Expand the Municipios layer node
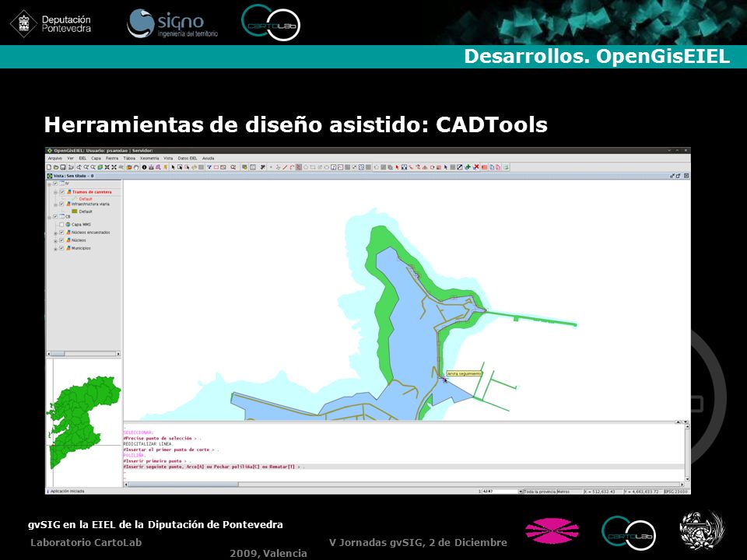Image resolution: width=747 pixels, height=560 pixels. tap(55, 249)
